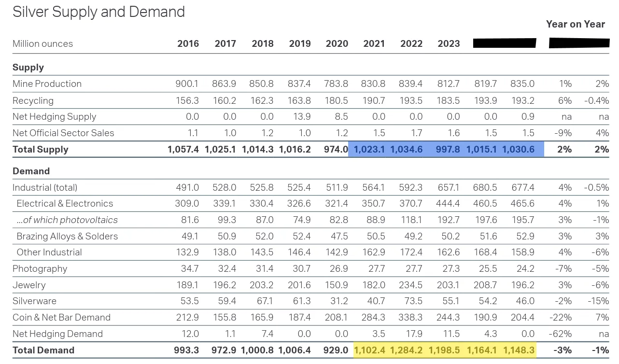Screen dimensions: 619x364
Task: Click the Coin & Net Bar Demand label
Action: point(61,317)
